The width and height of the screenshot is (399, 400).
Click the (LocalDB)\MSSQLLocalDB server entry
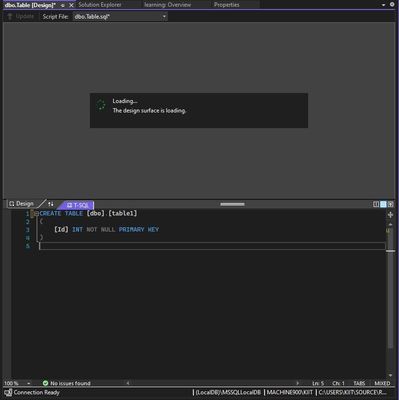point(228,393)
